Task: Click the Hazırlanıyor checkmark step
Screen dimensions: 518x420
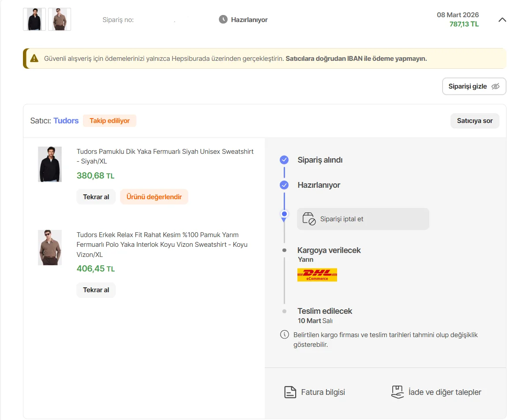Action: (284, 185)
